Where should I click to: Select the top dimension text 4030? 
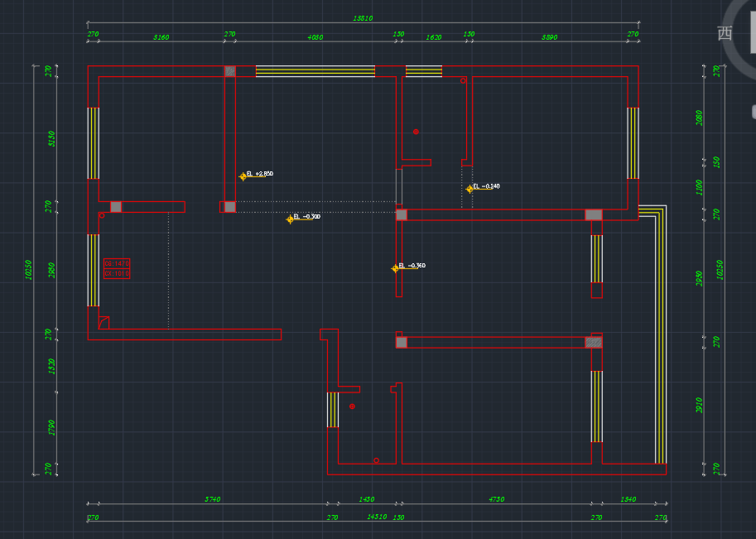click(x=315, y=37)
